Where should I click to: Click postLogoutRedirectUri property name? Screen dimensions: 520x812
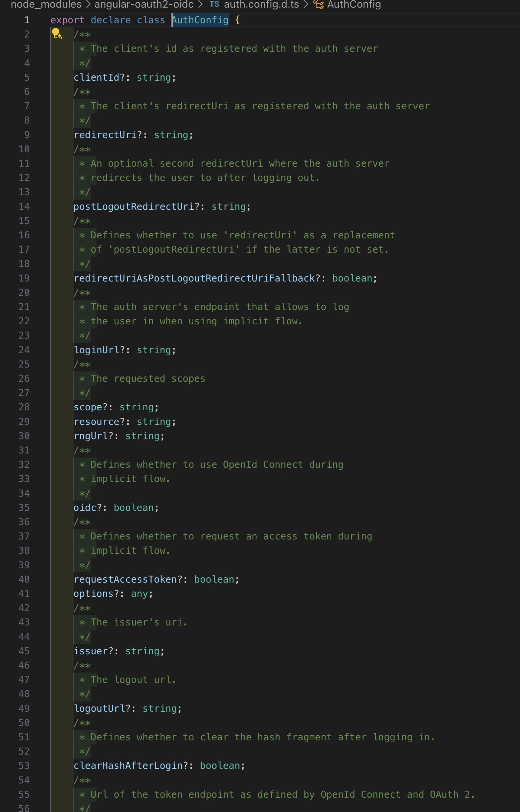pos(134,206)
